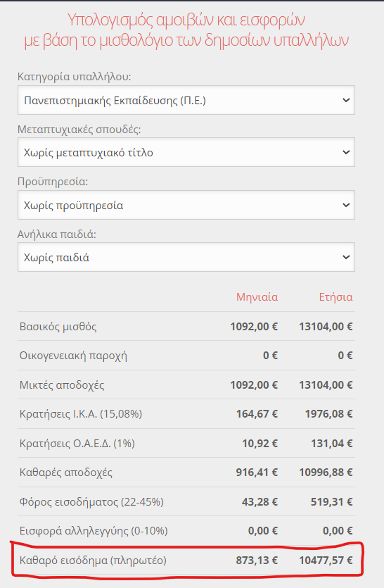Click the monthly net income 873,13 €
This screenshot has width=384, height=588.
tap(257, 561)
